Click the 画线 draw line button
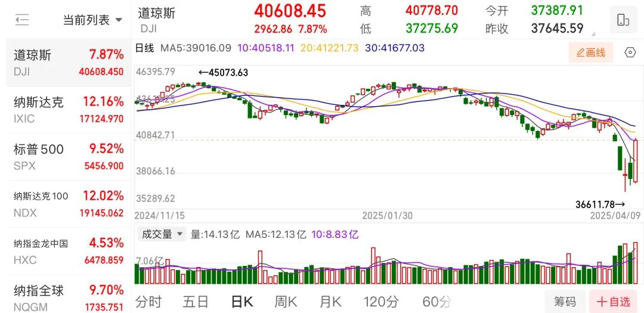 590,52
